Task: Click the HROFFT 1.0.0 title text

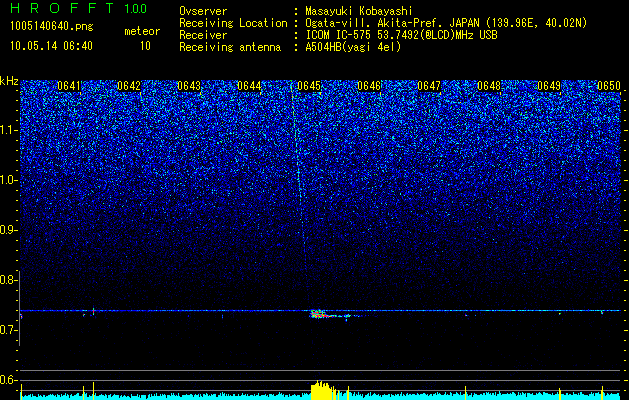Action: coord(79,8)
